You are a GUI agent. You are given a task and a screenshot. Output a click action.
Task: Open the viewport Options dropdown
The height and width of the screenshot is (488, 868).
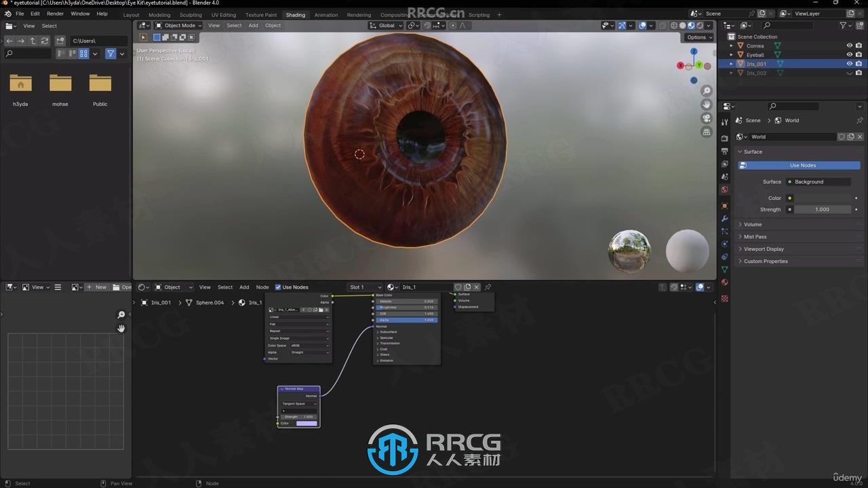(699, 37)
